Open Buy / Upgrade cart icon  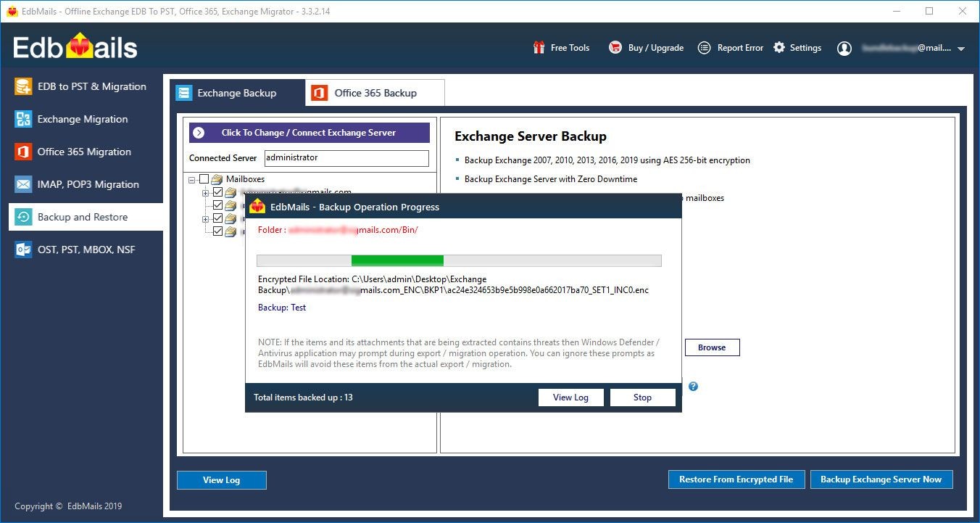(x=615, y=48)
